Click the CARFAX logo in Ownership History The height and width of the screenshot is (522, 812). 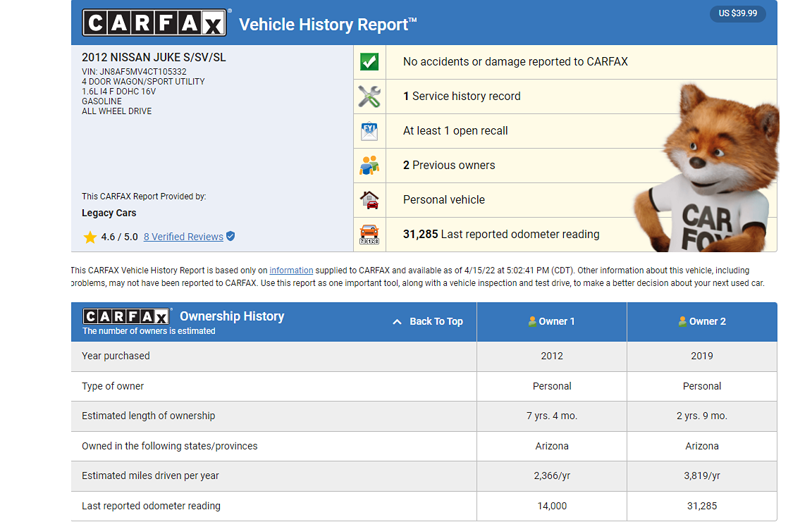coord(127,316)
